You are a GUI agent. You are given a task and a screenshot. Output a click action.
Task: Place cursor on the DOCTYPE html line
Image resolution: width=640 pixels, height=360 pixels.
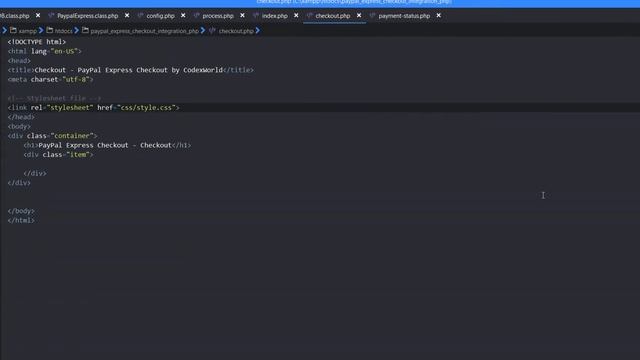click(x=37, y=42)
